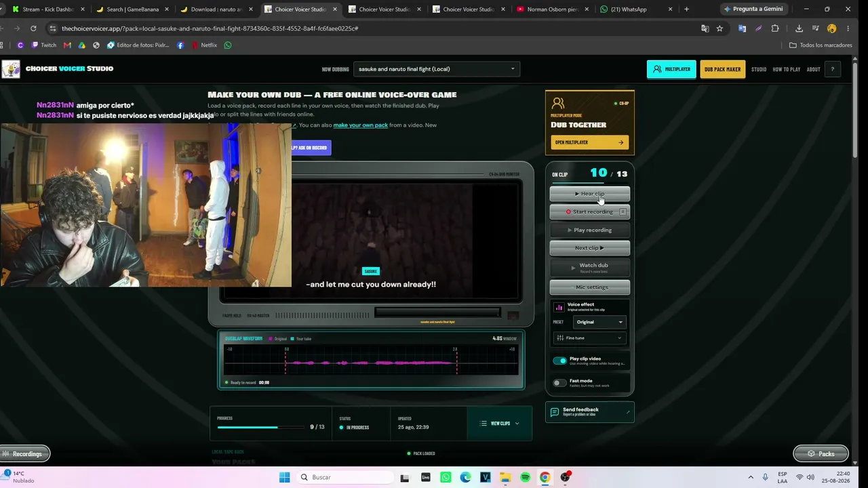Click the Send feedback speech bubble icon
The height and width of the screenshot is (488, 868).
[555, 412]
